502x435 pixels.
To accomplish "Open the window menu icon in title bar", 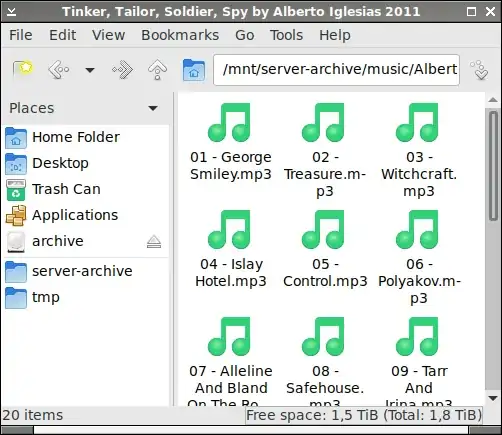I will [11, 12].
